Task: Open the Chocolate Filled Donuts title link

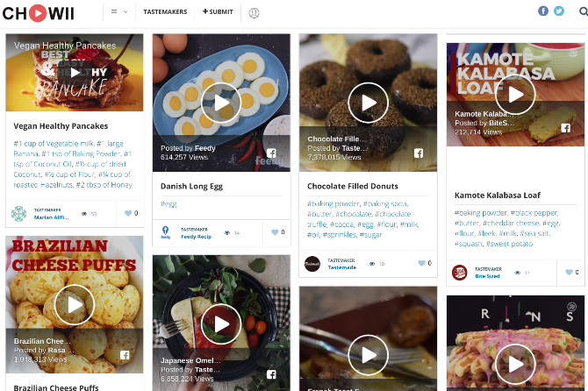Action: [x=352, y=186]
